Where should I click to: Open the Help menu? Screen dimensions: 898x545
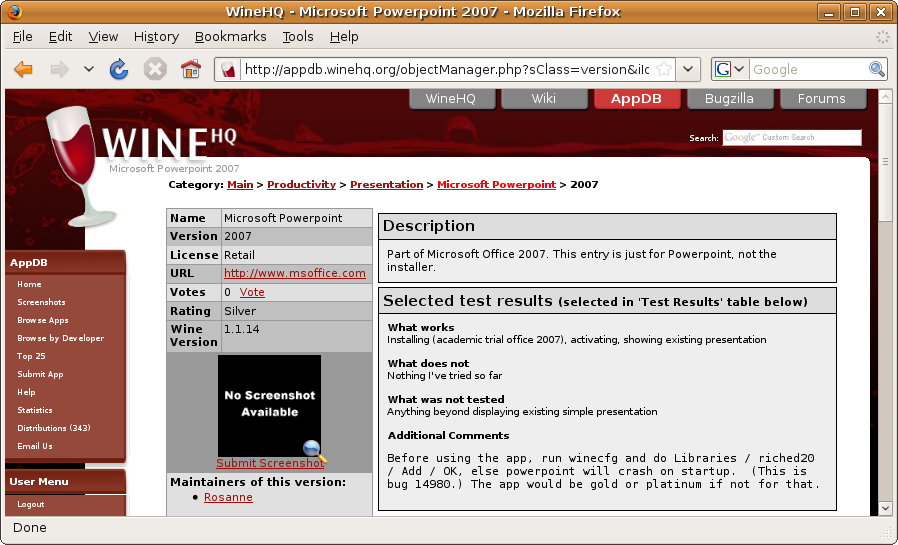pyautogui.click(x=344, y=37)
